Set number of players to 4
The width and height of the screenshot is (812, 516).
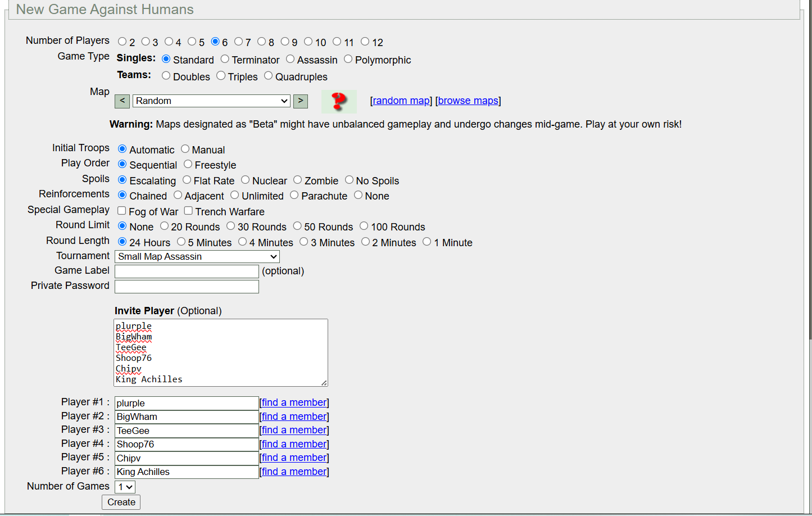pyautogui.click(x=169, y=42)
